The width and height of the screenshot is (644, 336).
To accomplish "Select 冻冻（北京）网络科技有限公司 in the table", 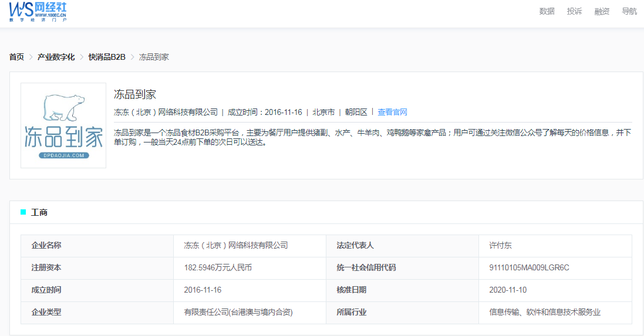I will click(x=236, y=245).
